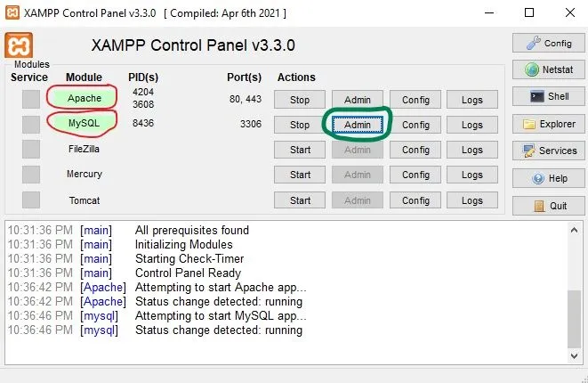Click the FileZilla module label
The image size is (588, 383).
click(84, 149)
